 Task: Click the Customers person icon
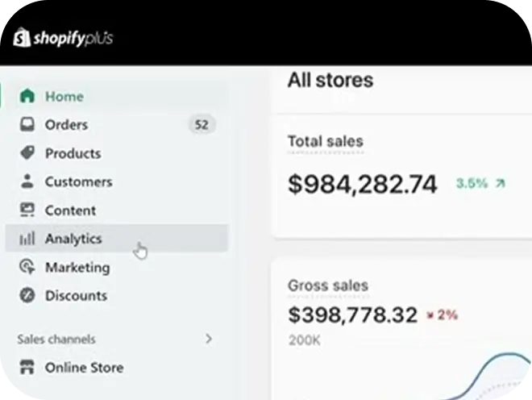pos(27,181)
